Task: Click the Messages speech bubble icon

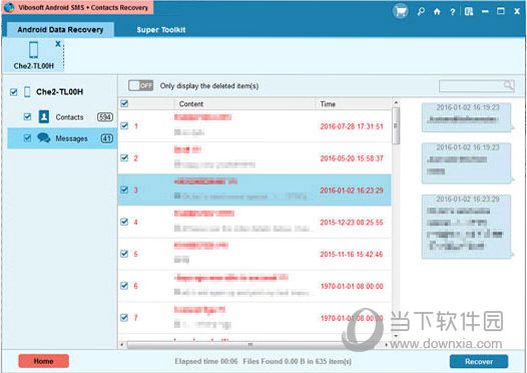Action: [x=44, y=138]
